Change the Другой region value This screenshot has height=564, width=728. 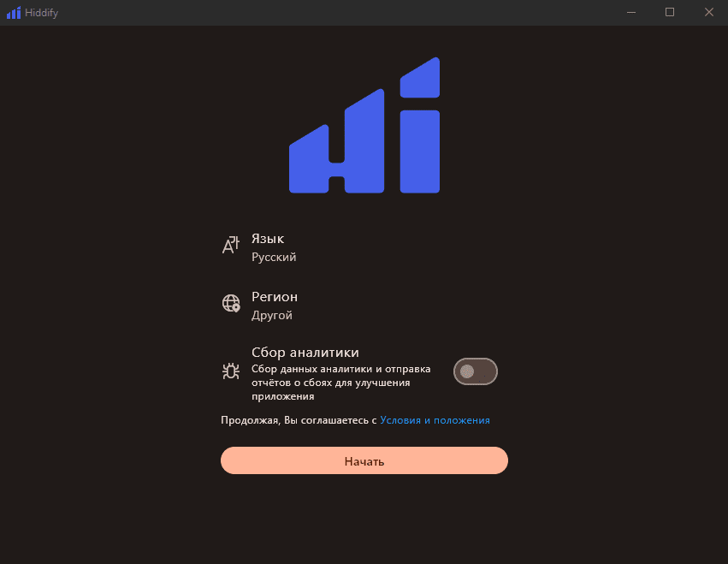[272, 315]
